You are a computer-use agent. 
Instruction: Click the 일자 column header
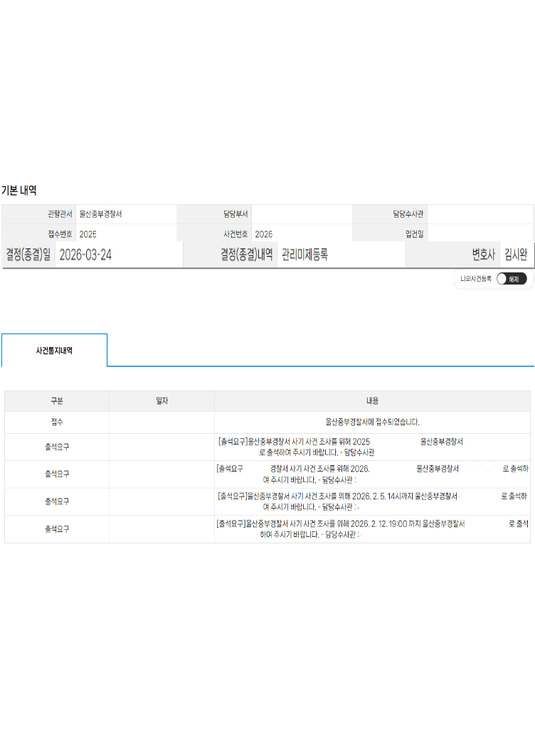point(161,401)
